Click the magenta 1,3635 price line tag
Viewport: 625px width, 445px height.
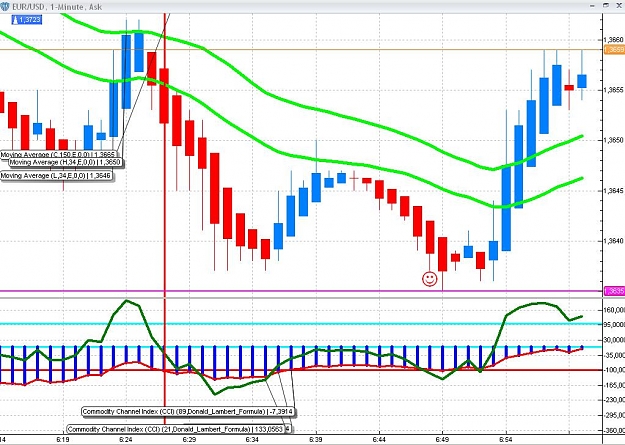614,291
